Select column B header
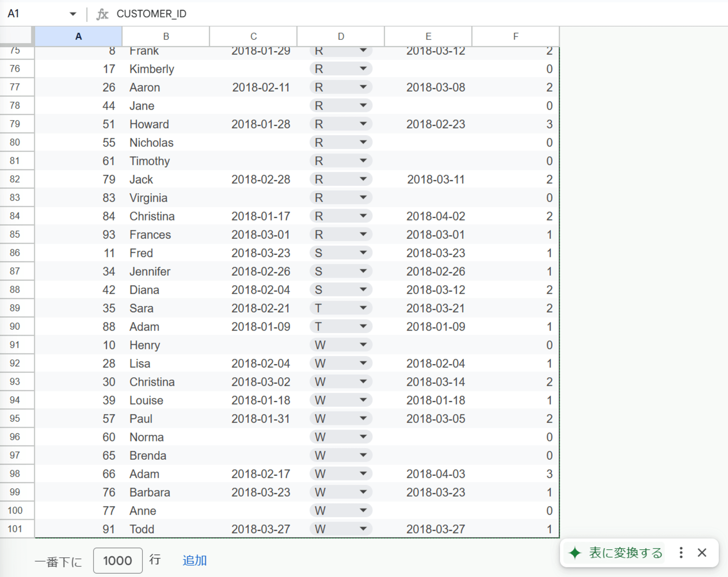Screen dimensions: 728x577 click(166, 36)
